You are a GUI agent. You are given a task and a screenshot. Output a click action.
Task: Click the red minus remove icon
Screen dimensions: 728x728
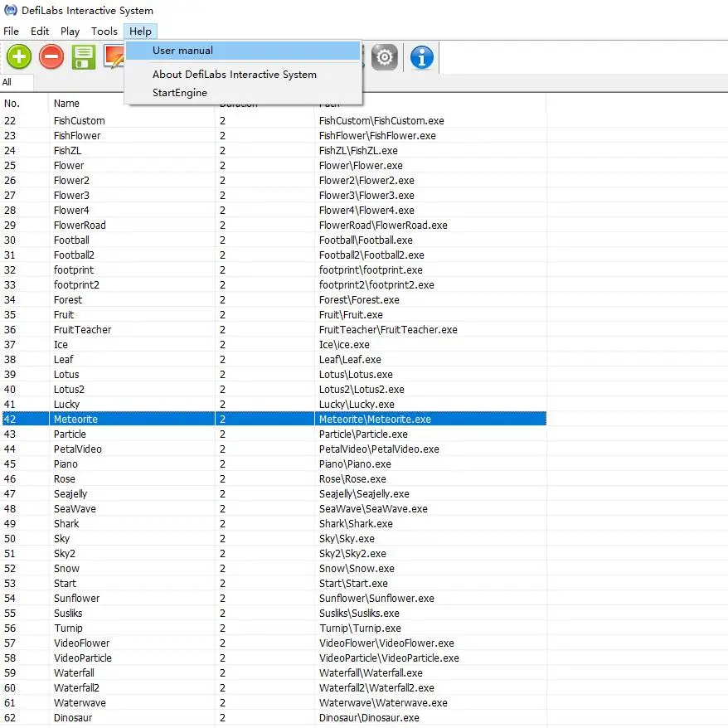[51, 57]
